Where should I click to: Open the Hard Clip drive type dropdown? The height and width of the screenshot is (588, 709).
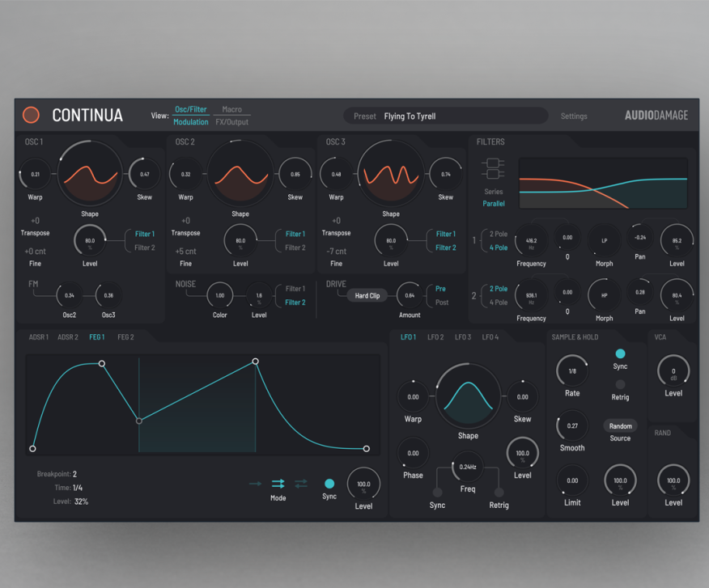tap(367, 296)
